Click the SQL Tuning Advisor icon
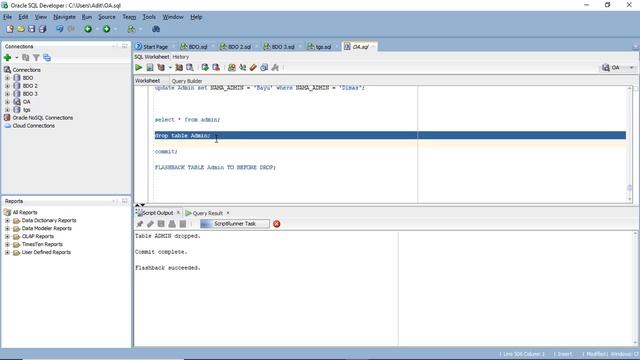Viewport: 640px width, 360px height. pyautogui.click(x=190, y=68)
